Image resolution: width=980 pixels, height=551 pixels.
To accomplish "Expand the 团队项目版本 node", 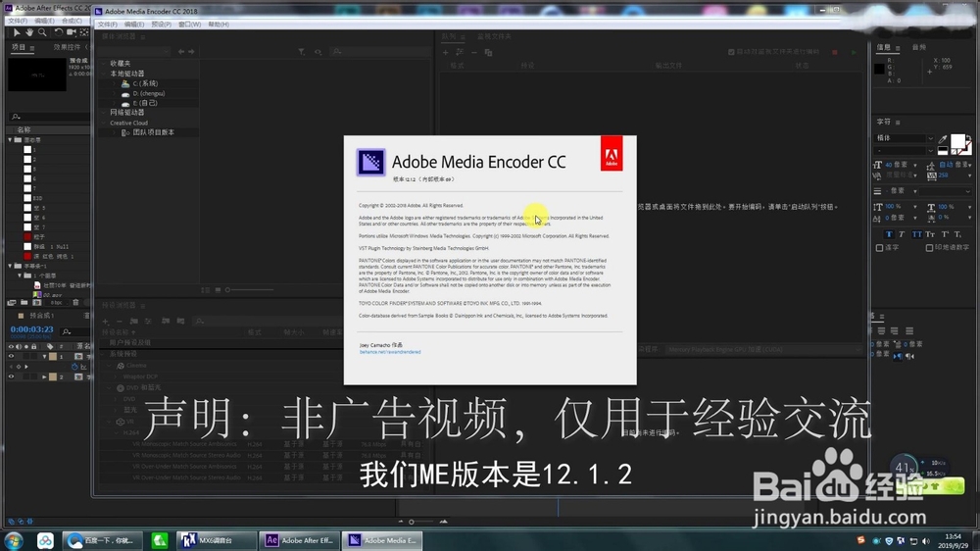I will 114,132.
